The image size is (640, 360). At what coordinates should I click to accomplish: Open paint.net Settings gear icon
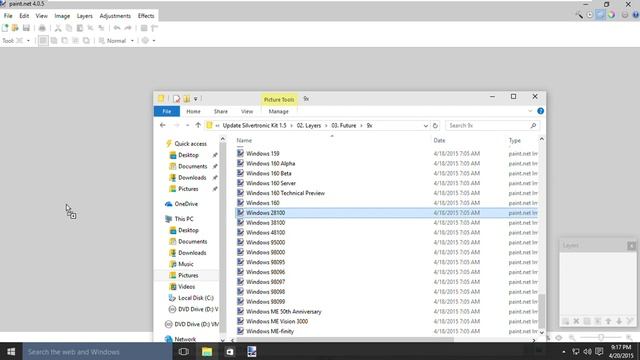pyautogui.click(x=625, y=15)
